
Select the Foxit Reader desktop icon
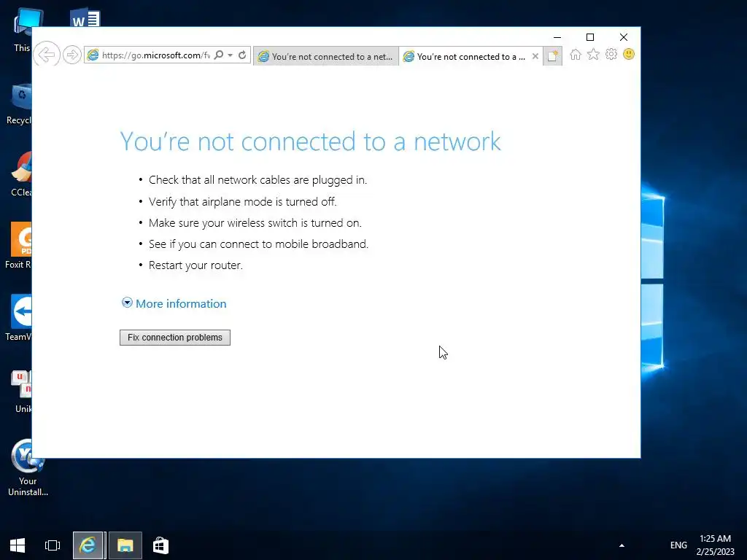point(18,246)
